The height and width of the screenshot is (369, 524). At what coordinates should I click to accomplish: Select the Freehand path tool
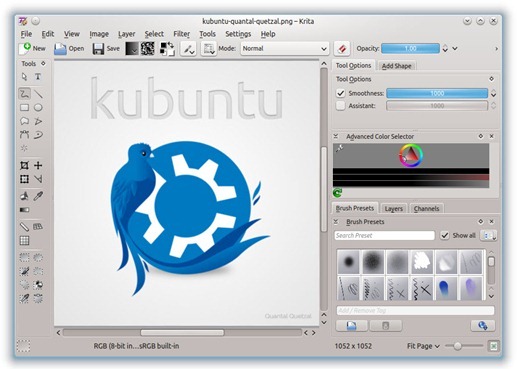38,135
